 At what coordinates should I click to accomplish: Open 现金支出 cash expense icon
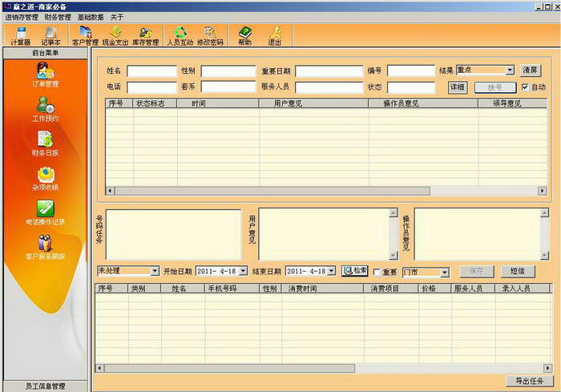[115, 36]
